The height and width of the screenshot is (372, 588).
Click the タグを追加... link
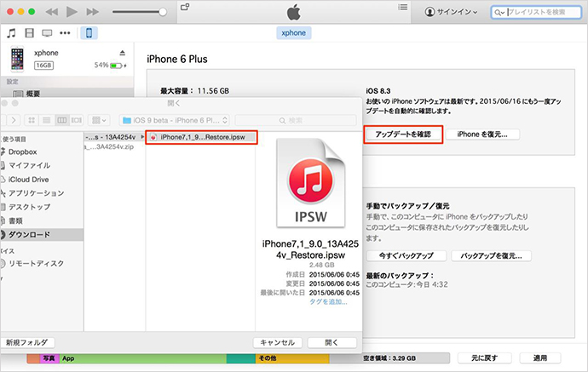click(x=328, y=301)
